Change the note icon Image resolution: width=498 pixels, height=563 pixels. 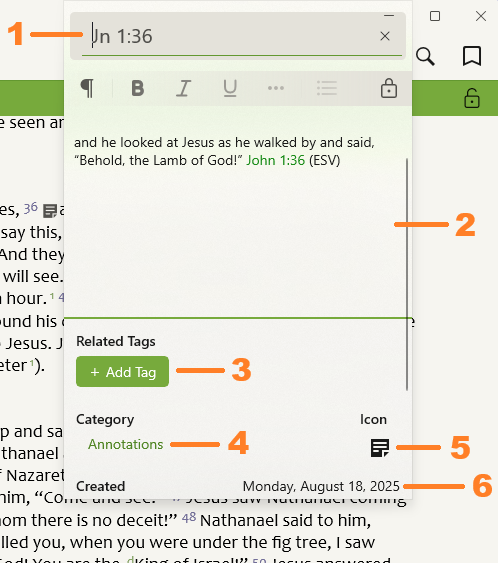point(380,448)
